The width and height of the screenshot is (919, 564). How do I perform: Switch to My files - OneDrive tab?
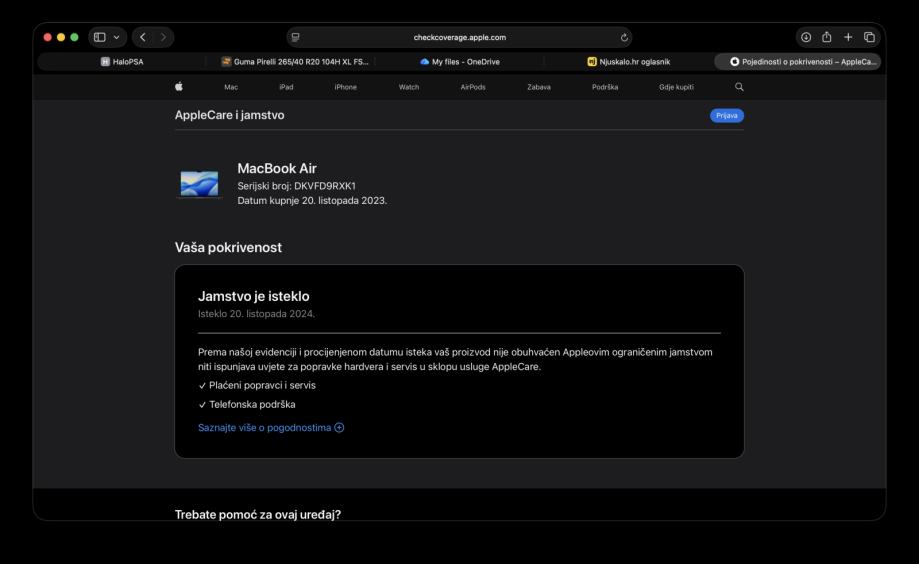pyautogui.click(x=460, y=62)
